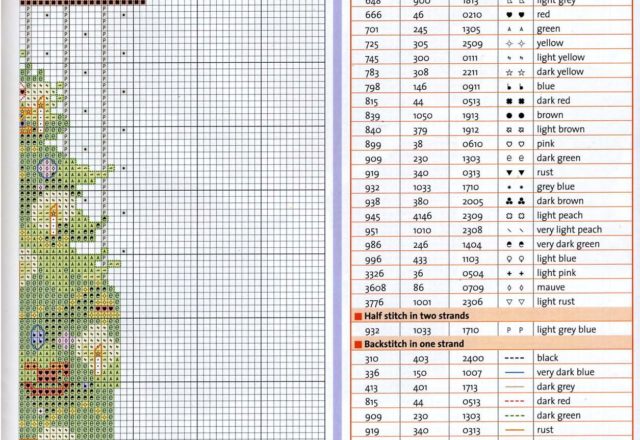
Task: Click thread code 3776 for light rust
Action: [373, 301]
